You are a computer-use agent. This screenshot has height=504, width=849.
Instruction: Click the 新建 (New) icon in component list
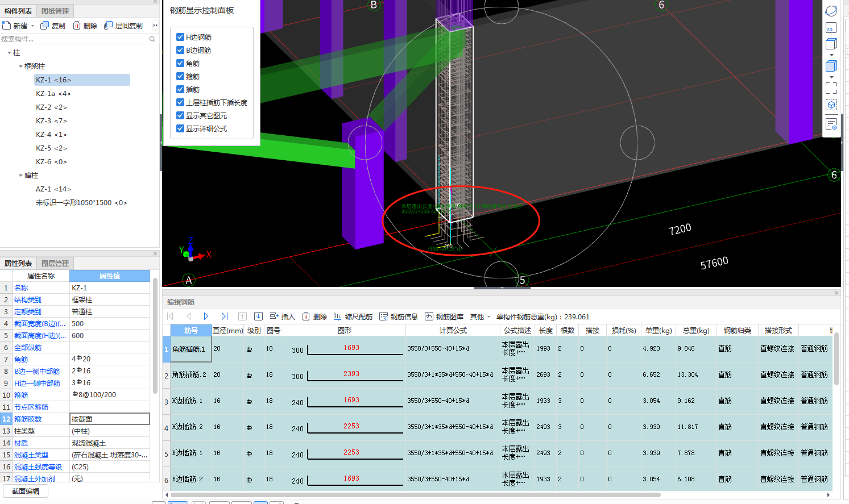pos(7,26)
